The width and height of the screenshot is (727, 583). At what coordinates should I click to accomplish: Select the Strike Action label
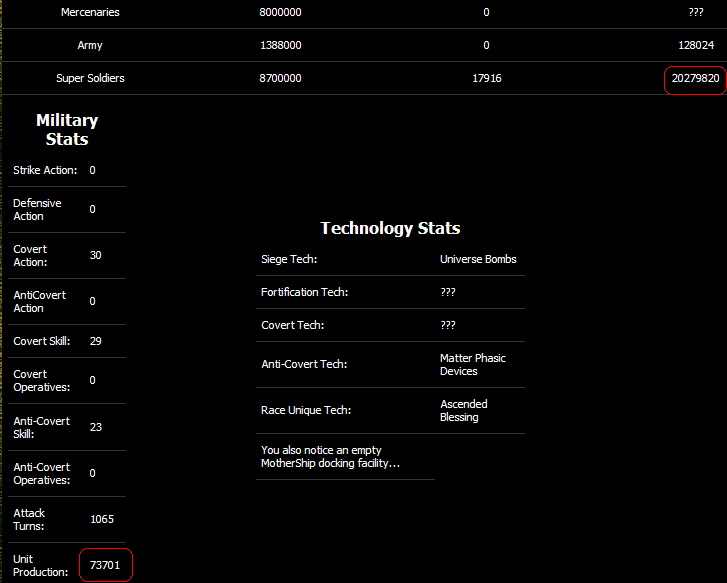click(45, 170)
